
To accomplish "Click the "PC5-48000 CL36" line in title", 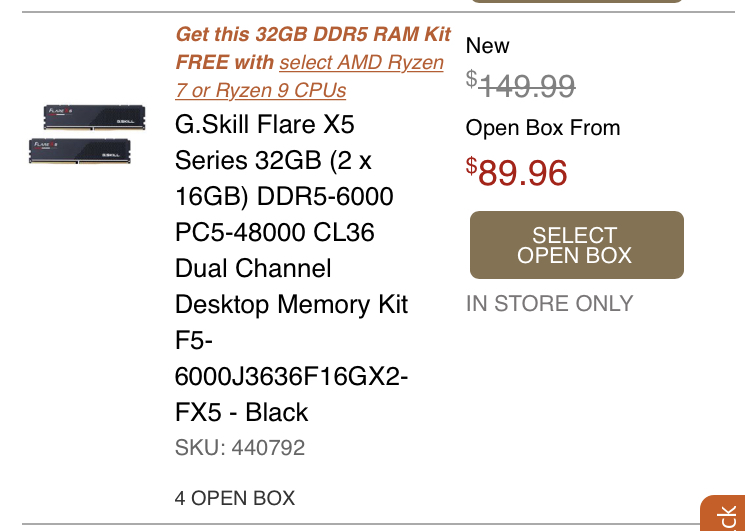I will (274, 233).
